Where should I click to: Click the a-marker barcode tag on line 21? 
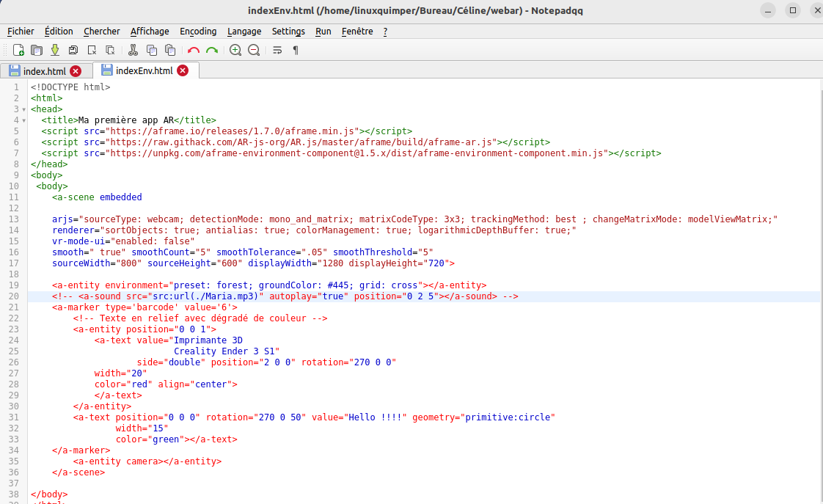click(145, 307)
